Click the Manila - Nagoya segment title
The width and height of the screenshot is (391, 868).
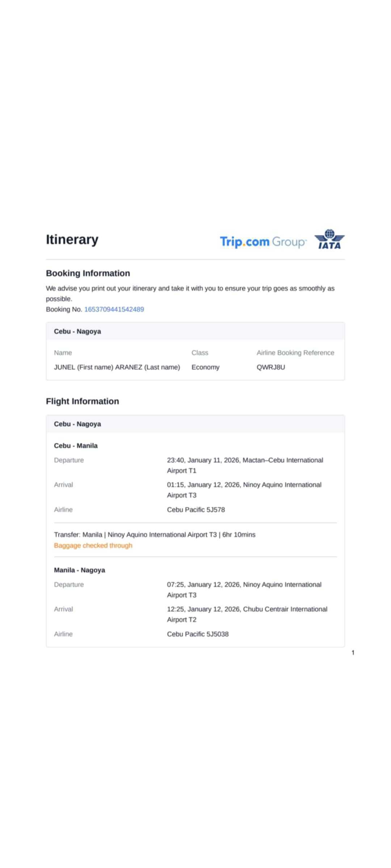pos(80,570)
